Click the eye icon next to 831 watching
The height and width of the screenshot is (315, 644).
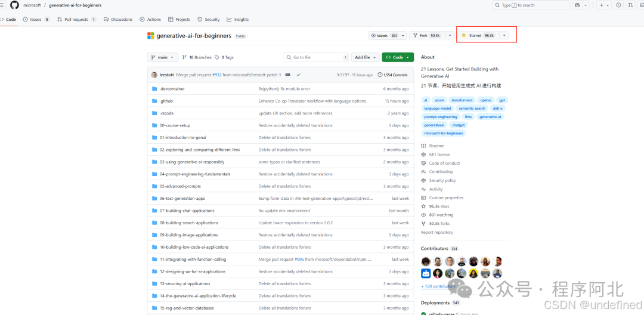[423, 215]
